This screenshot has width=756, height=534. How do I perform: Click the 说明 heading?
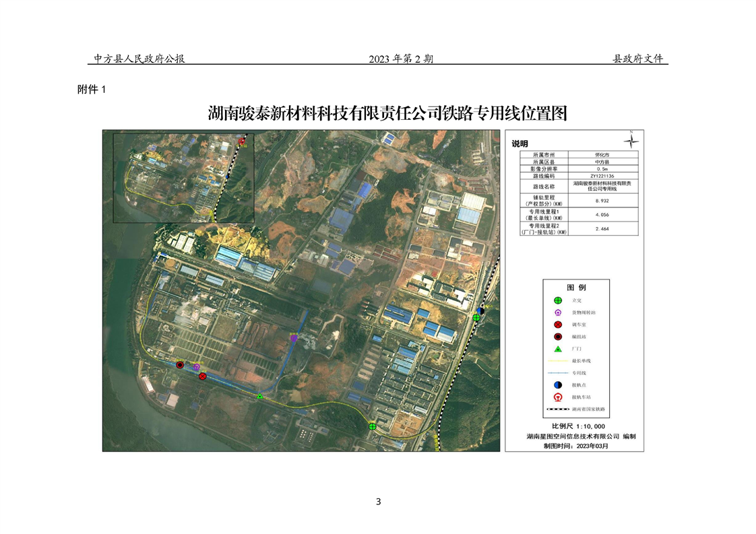coord(519,143)
